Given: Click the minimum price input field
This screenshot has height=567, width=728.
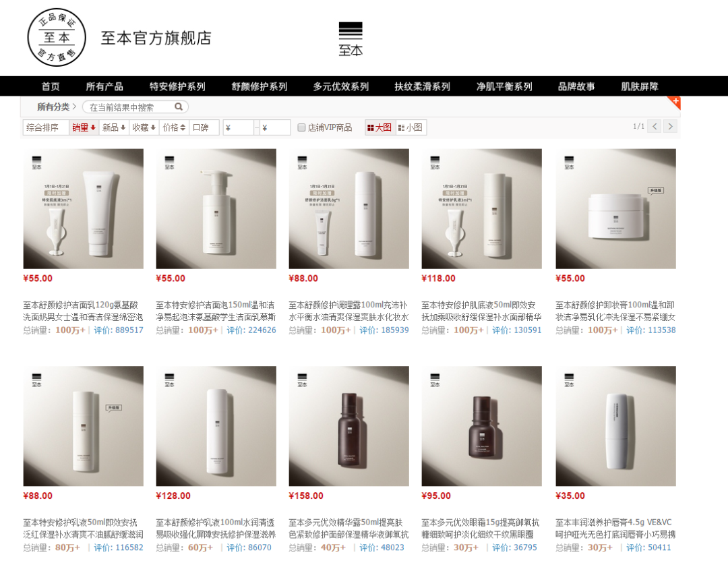Looking at the screenshot, I should point(238,127).
